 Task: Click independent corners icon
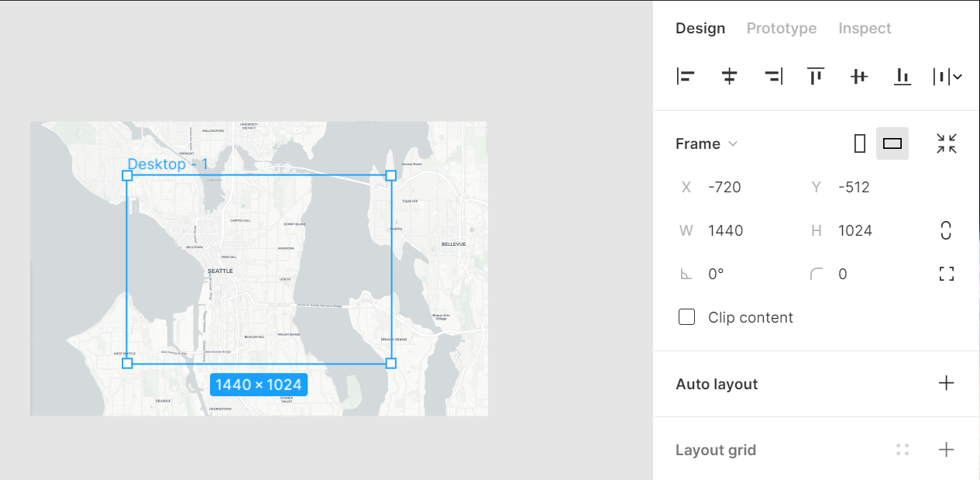tap(946, 274)
